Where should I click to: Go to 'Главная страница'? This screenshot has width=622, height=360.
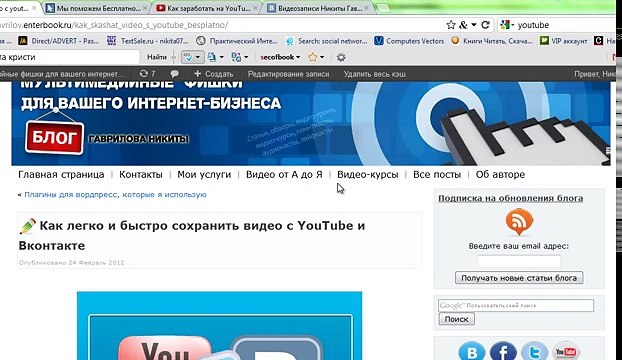(x=61, y=174)
